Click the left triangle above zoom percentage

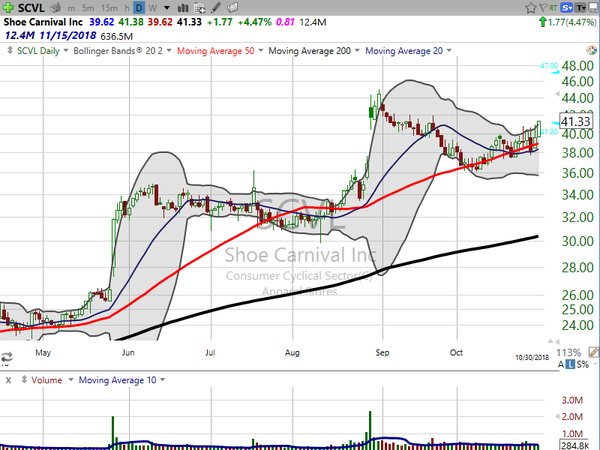(558, 341)
